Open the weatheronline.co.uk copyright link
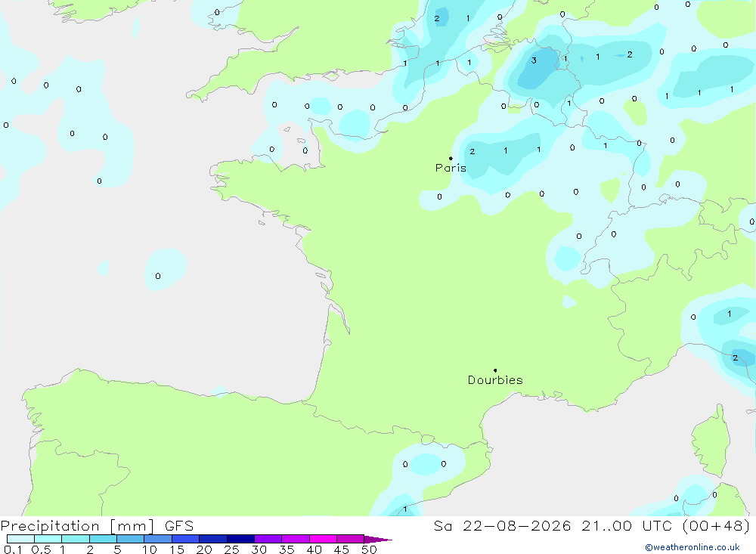The image size is (756, 554). (x=692, y=547)
